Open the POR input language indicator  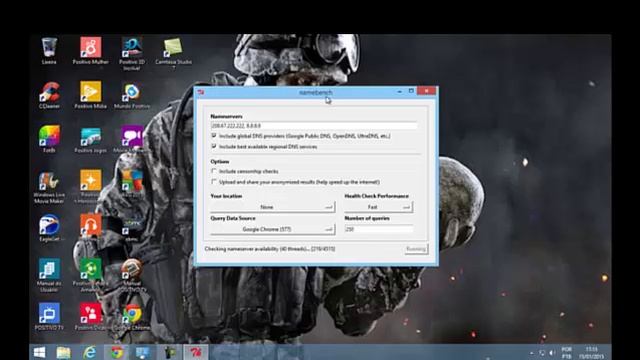[567, 353]
